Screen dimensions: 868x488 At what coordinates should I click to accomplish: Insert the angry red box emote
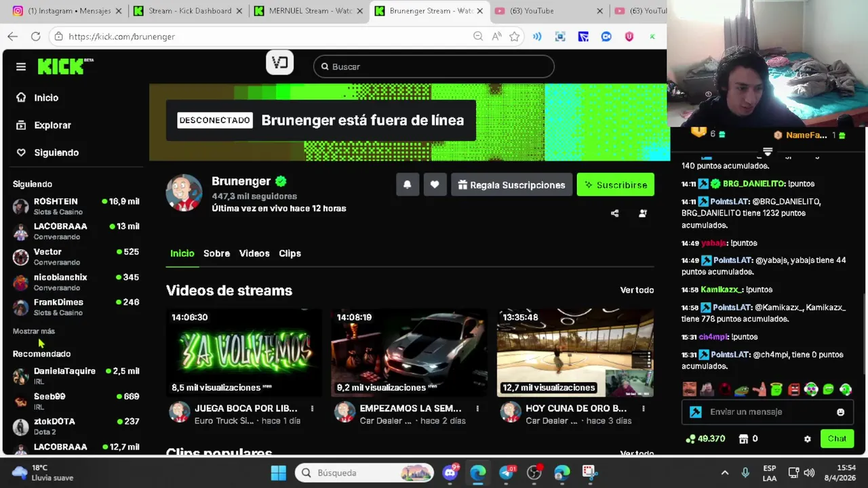point(794,390)
